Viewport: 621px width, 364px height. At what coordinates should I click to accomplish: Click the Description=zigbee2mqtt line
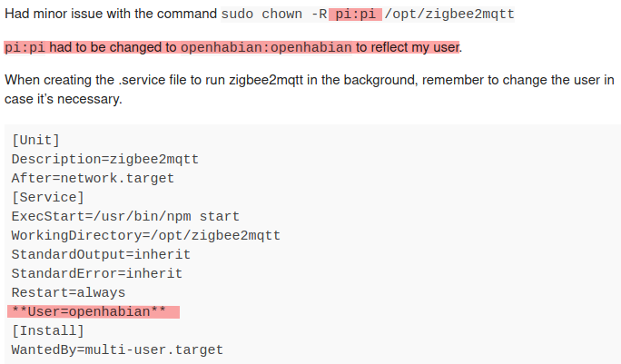pos(104,159)
